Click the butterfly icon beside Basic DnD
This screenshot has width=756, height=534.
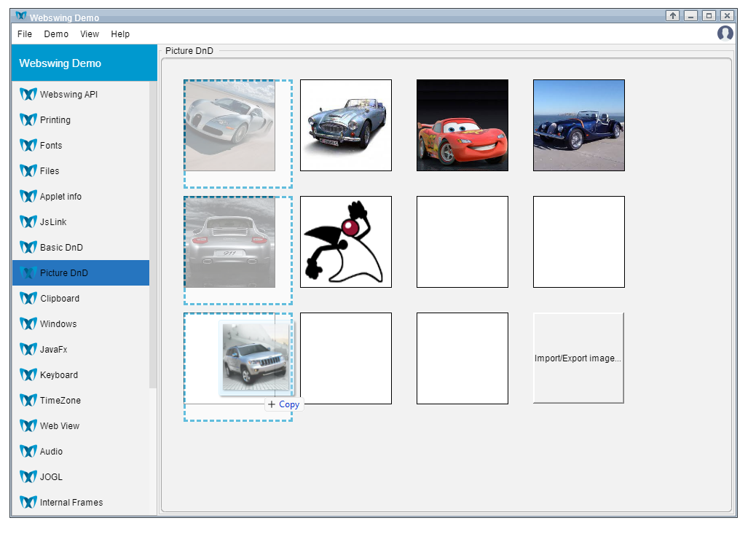[28, 248]
